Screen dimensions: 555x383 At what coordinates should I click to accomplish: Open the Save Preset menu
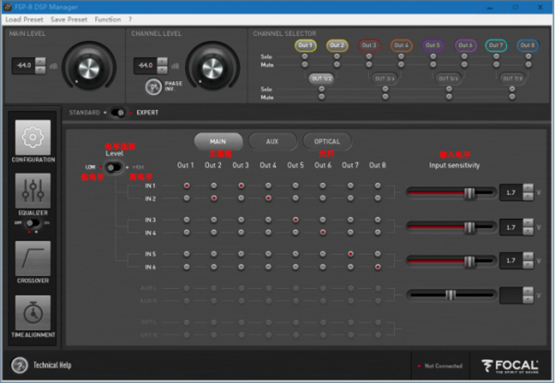click(69, 19)
